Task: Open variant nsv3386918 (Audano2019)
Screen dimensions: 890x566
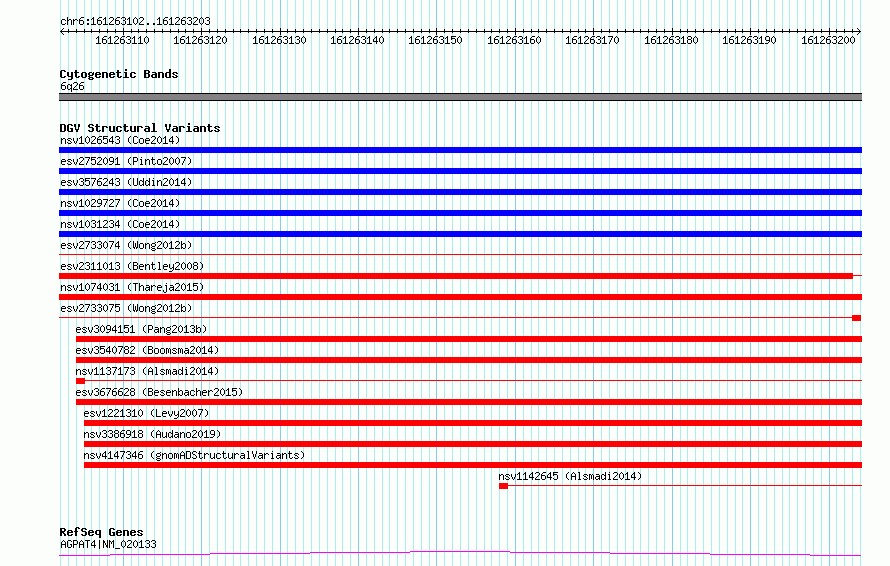Action: coord(152,434)
